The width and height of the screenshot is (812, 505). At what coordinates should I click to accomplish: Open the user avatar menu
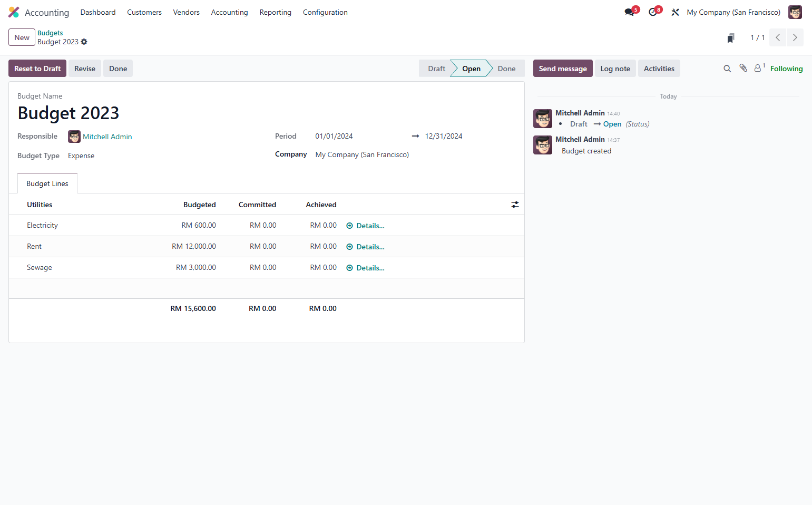point(795,12)
